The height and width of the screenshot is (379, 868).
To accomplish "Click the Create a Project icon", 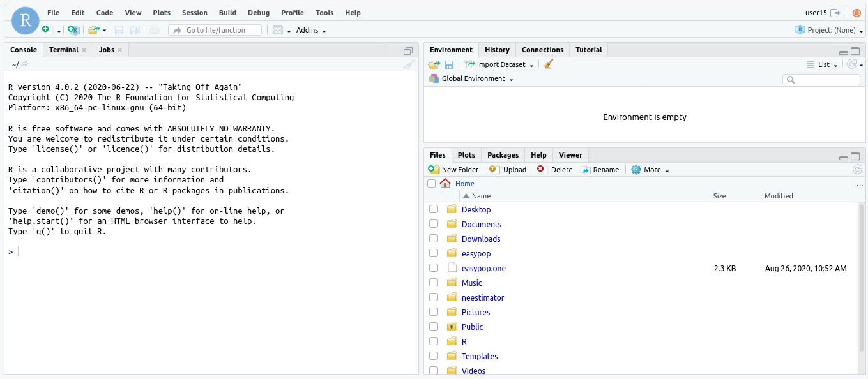I will pos(73,30).
